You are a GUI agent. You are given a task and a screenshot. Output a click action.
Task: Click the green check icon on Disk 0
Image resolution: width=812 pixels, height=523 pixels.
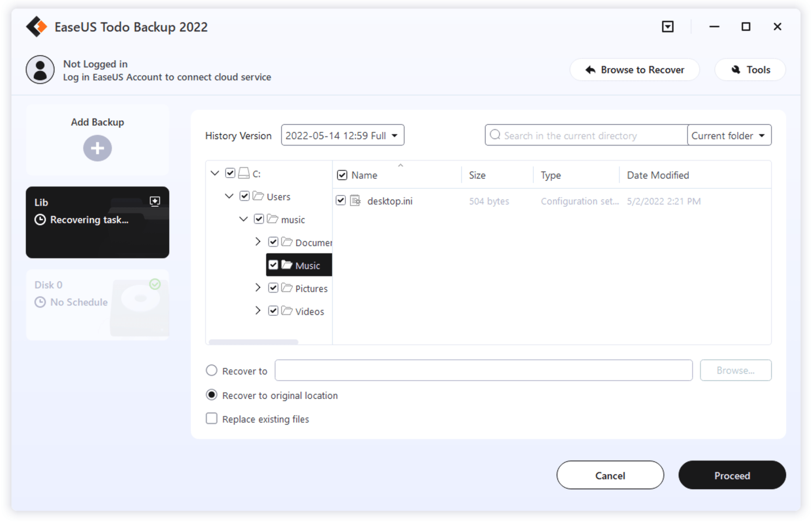coord(155,284)
